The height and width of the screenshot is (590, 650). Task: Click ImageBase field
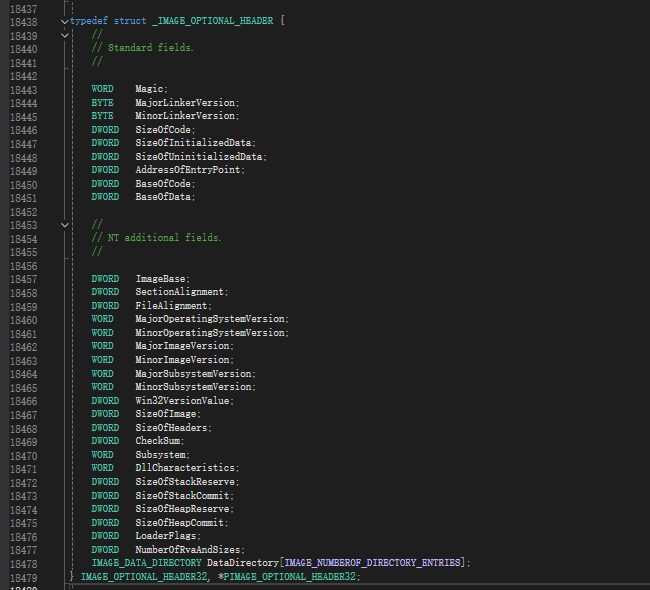tap(160, 279)
